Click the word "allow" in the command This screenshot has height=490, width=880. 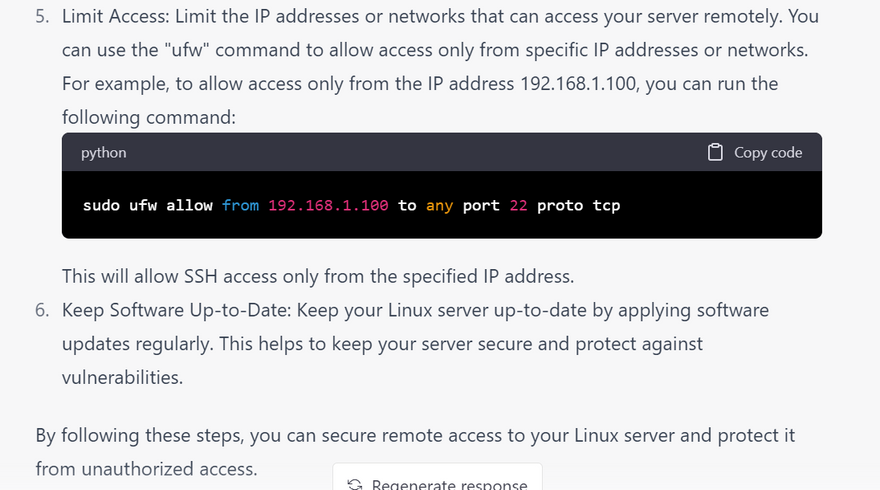coord(189,205)
